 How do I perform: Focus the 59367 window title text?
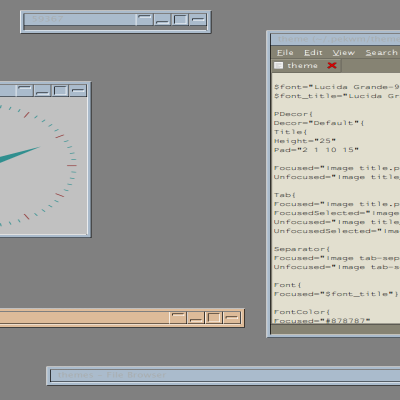point(47,19)
